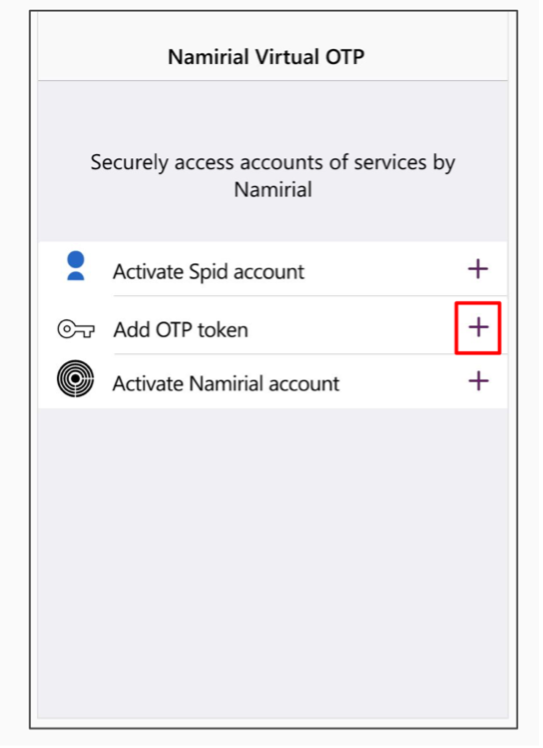
Task: Click the Namirial concentric circles logo icon
Action: [x=75, y=379]
